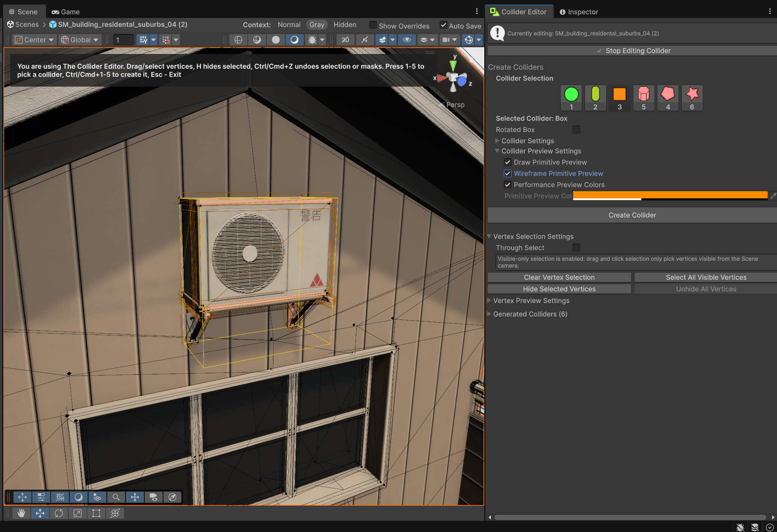Expand Vertex Preview Settings foldout
This screenshot has height=532, width=777.
click(489, 301)
